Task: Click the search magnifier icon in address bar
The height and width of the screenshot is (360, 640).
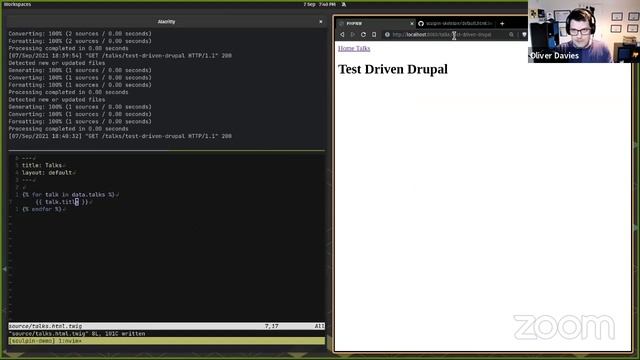Action: [x=511, y=35]
